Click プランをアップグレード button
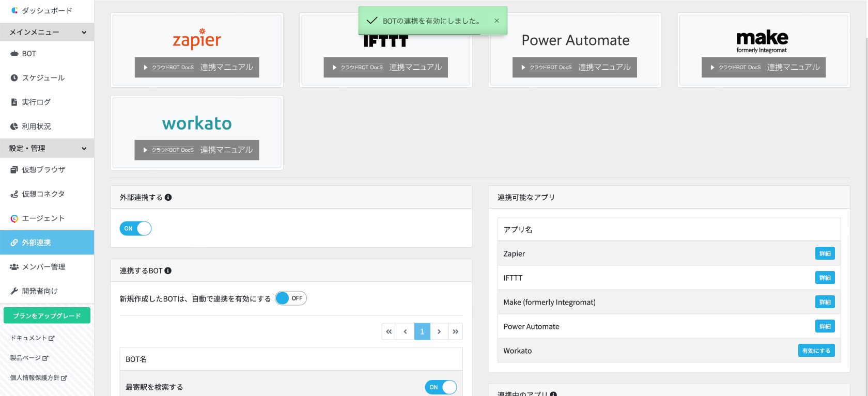This screenshot has width=868, height=396. [x=47, y=315]
